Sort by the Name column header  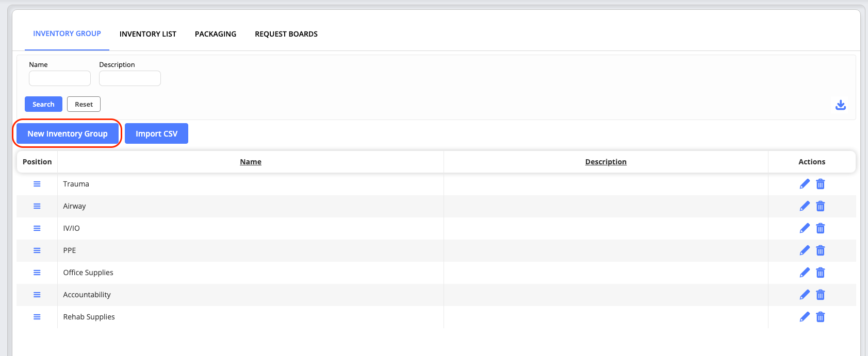click(x=251, y=162)
